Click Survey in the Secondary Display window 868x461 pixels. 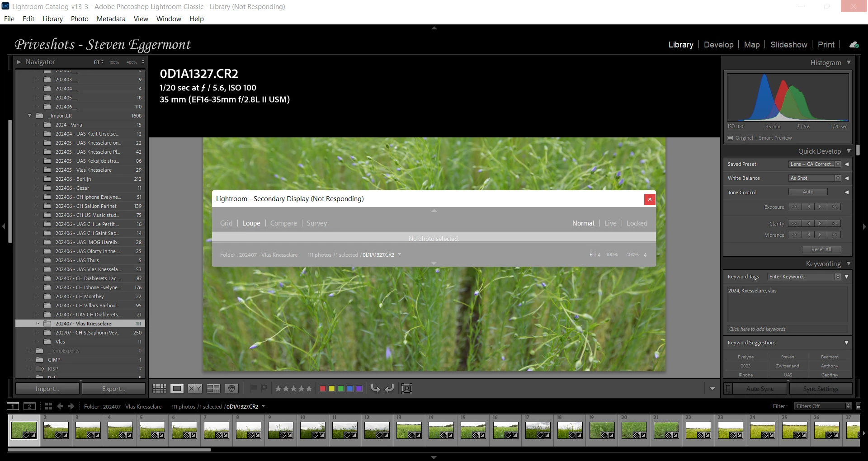pyautogui.click(x=316, y=223)
